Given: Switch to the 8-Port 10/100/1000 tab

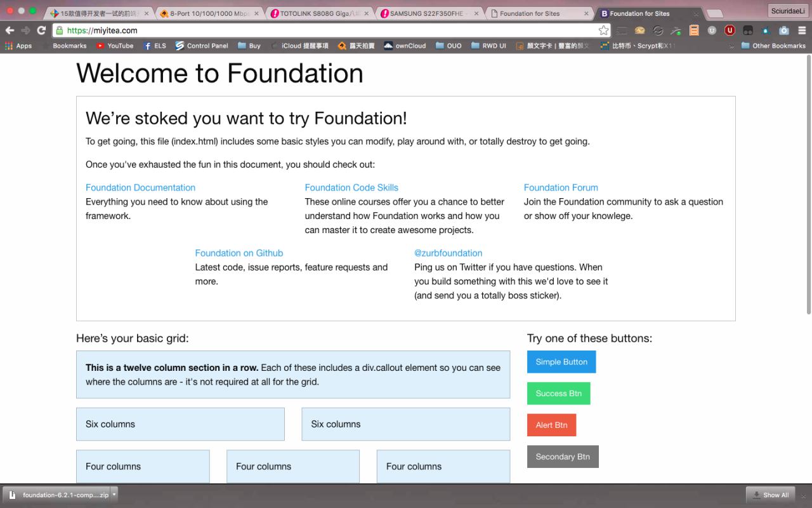Looking at the screenshot, I should 208,13.
